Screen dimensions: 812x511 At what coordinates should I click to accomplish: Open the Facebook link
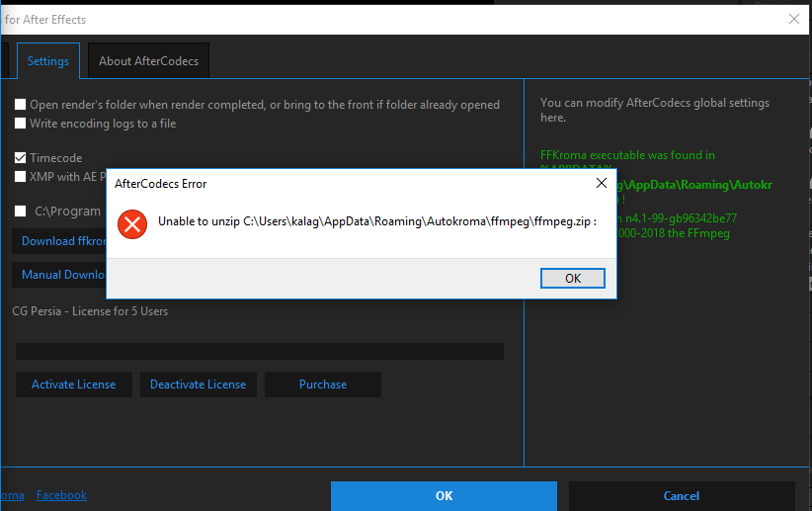pyautogui.click(x=61, y=495)
